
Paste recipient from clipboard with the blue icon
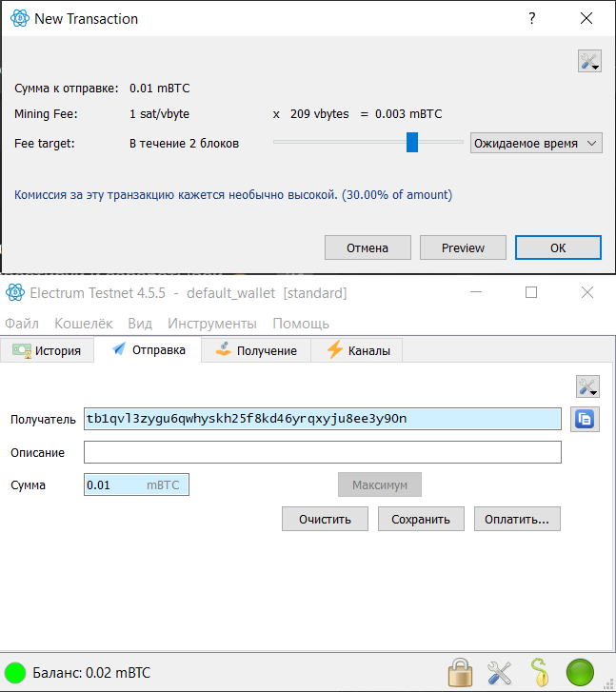(x=585, y=419)
